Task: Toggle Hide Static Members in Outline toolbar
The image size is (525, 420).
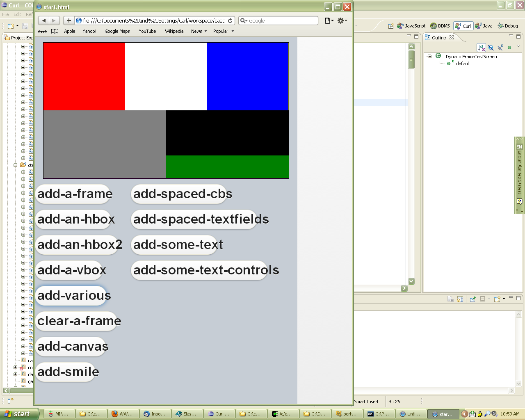Action: [x=500, y=48]
